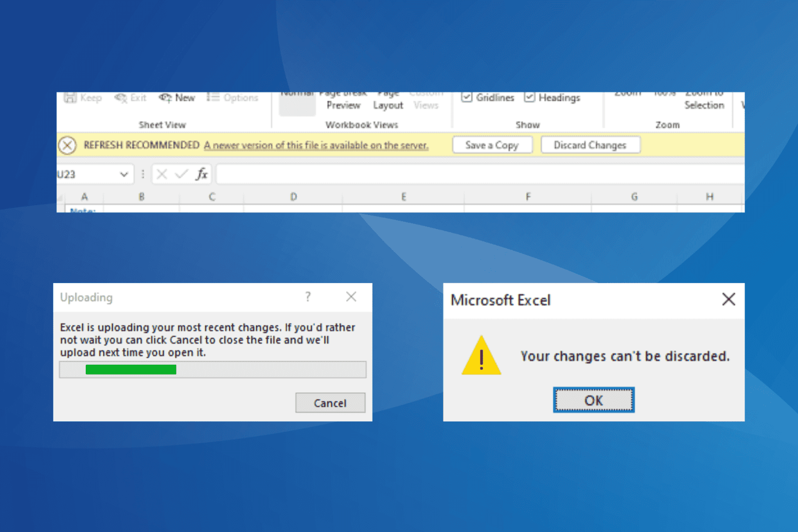This screenshot has height=532, width=798.
Task: Click OK on the Excel warning
Action: 593,400
